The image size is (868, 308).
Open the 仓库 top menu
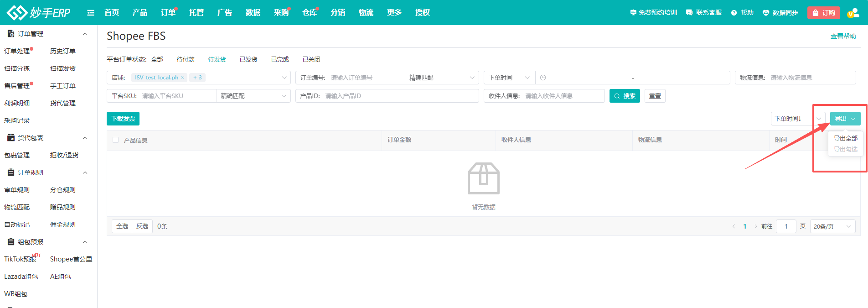pos(310,13)
